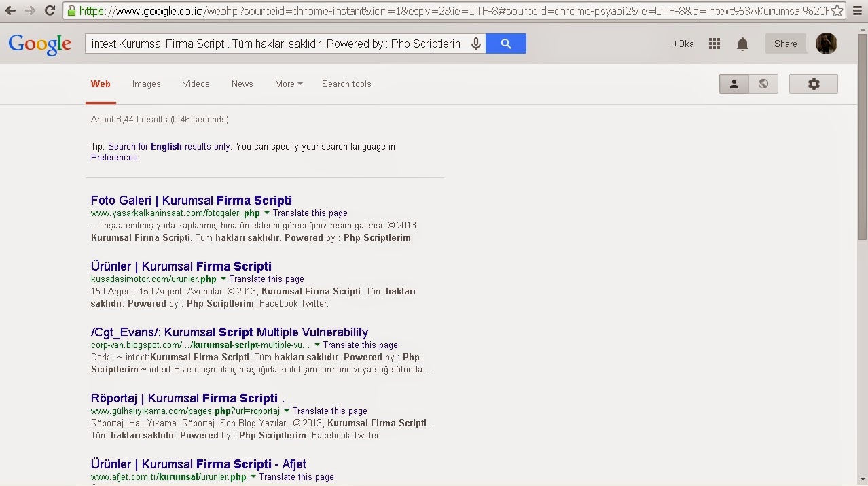Switch to personal results person icon
This screenshot has width=868, height=486.
pos(734,84)
